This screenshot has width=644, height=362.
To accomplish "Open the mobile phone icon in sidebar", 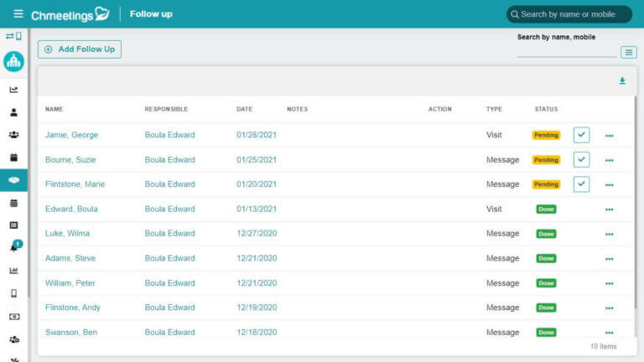I will [13, 293].
